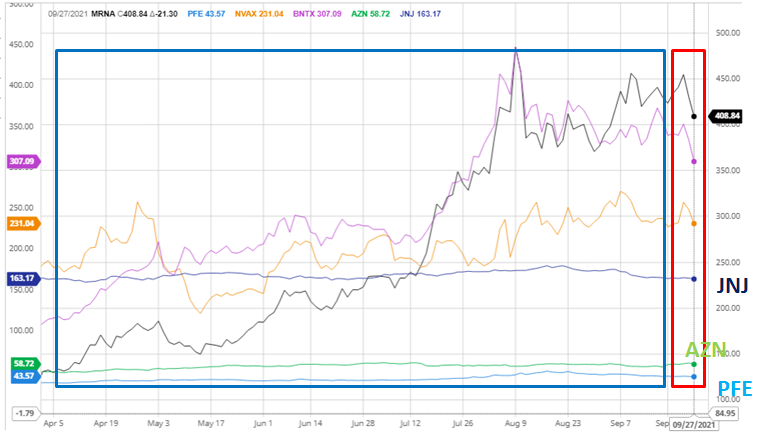Click the 200.00 right axis label

point(728,308)
